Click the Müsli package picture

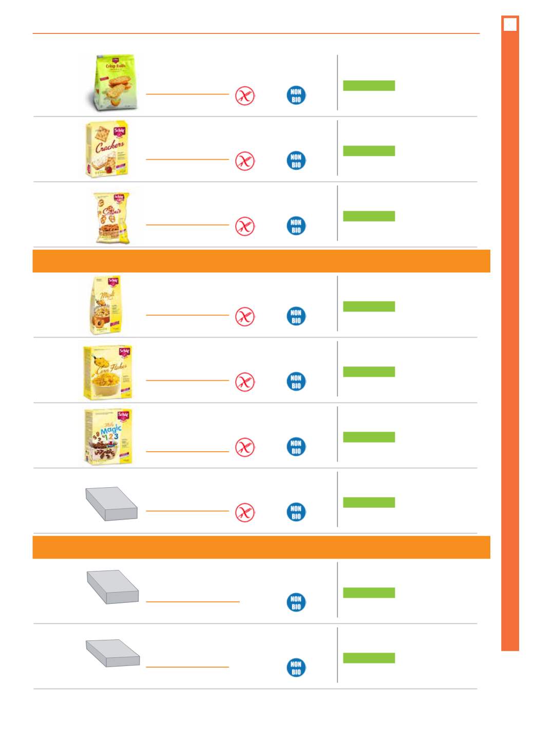pyautogui.click(x=107, y=305)
